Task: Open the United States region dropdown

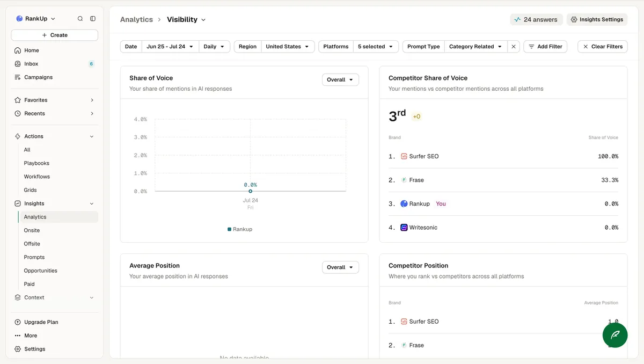Action: point(288,47)
